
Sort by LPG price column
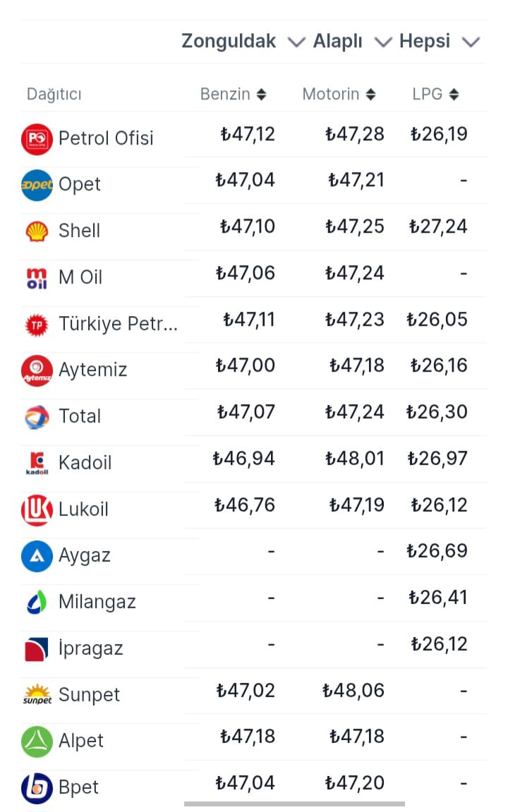[435, 94]
